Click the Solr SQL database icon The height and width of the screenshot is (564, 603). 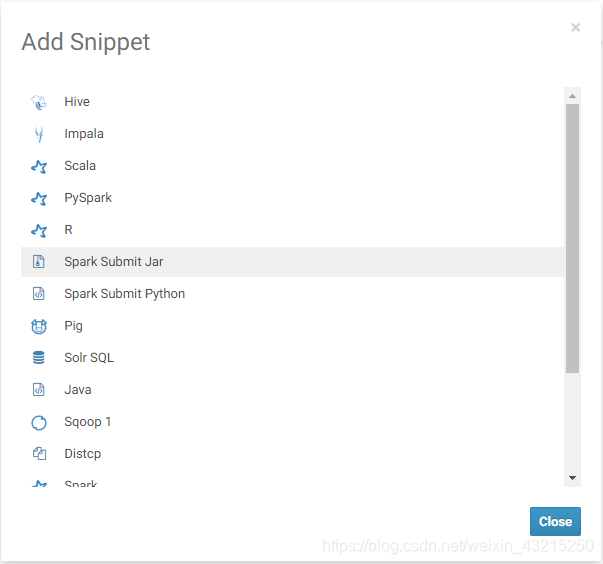pyautogui.click(x=38, y=358)
